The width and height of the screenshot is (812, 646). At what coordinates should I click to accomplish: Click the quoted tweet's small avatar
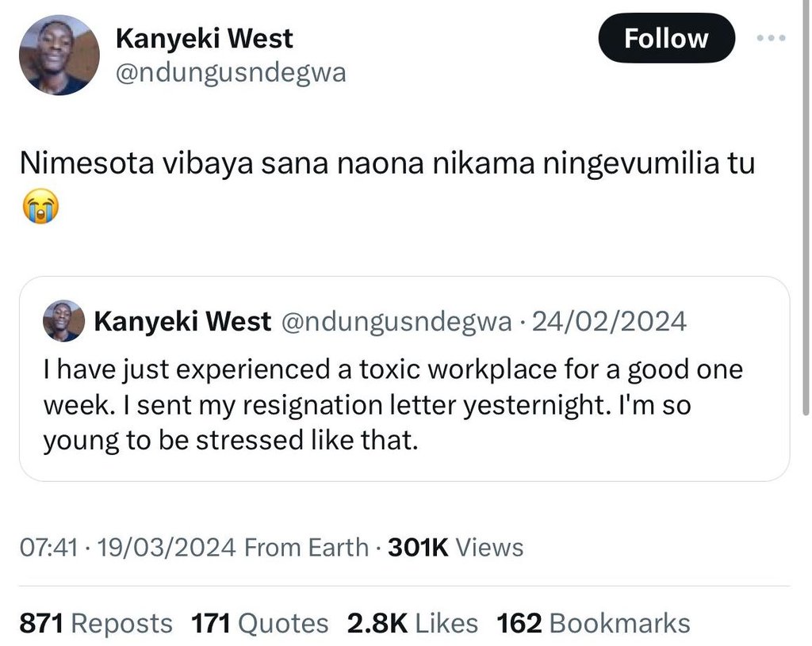pos(64,321)
